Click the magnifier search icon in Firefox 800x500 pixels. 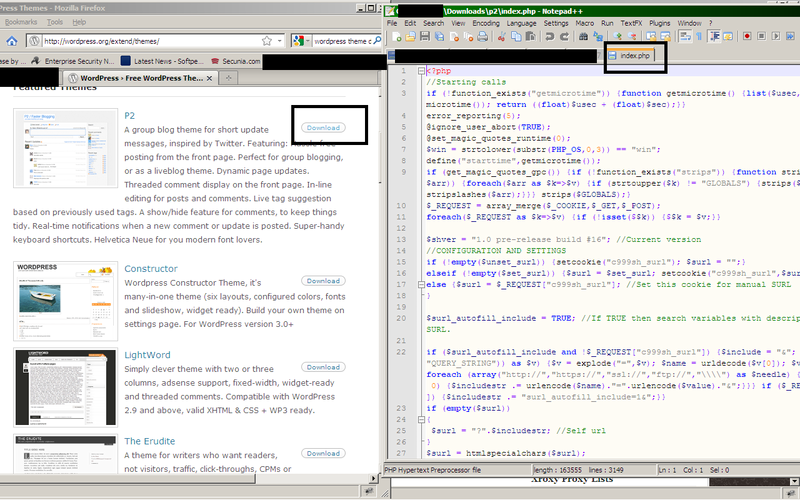tap(377, 40)
